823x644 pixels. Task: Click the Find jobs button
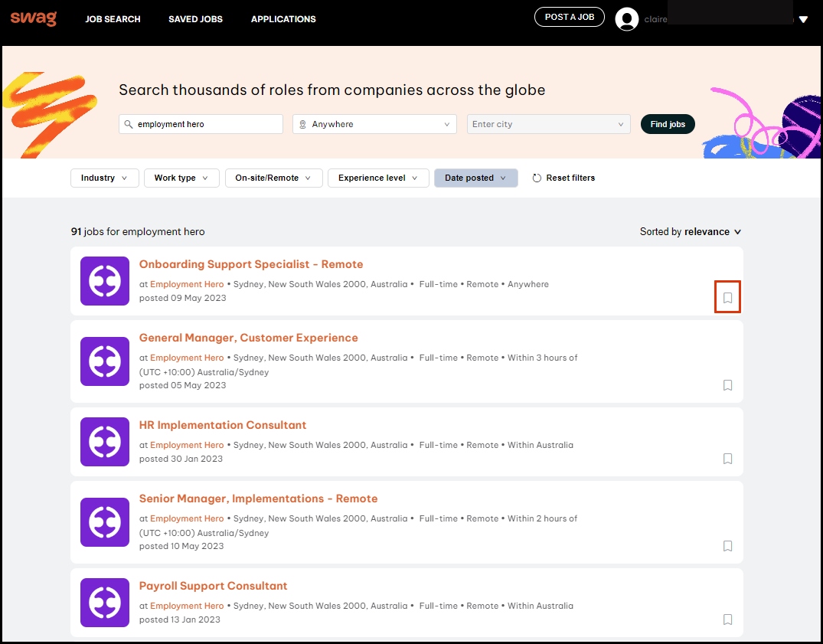click(x=668, y=124)
